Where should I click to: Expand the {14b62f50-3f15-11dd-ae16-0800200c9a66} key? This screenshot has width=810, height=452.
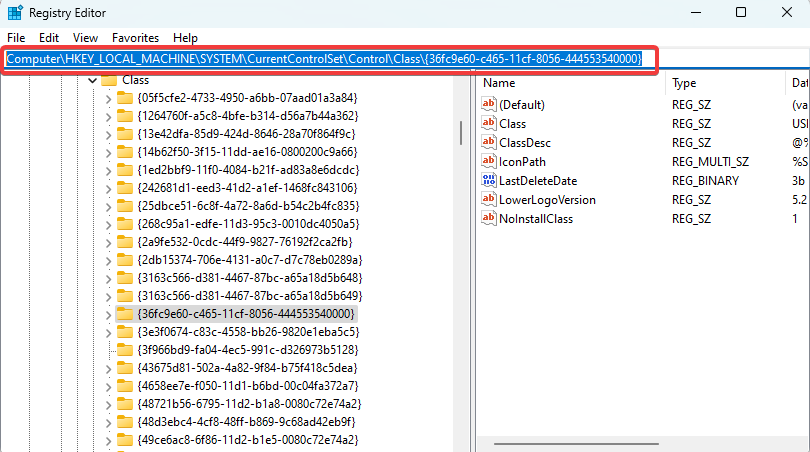(x=108, y=153)
